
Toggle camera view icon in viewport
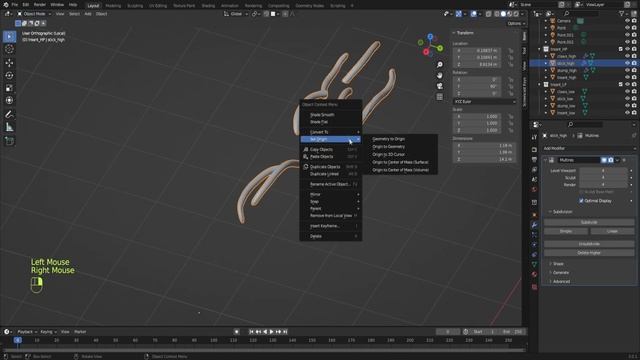[x=440, y=86]
